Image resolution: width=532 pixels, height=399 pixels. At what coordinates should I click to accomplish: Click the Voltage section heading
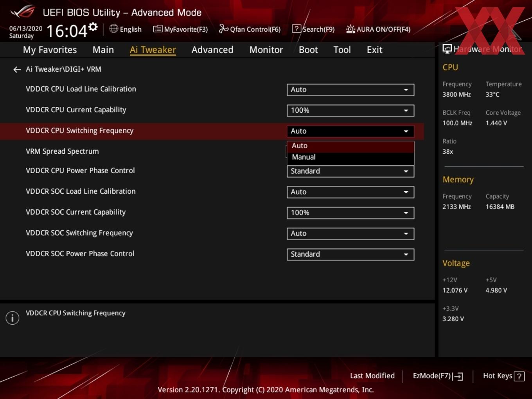point(456,263)
